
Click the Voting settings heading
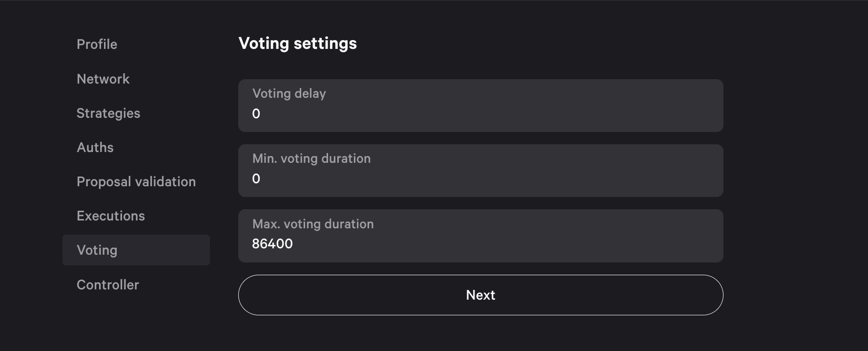(298, 44)
